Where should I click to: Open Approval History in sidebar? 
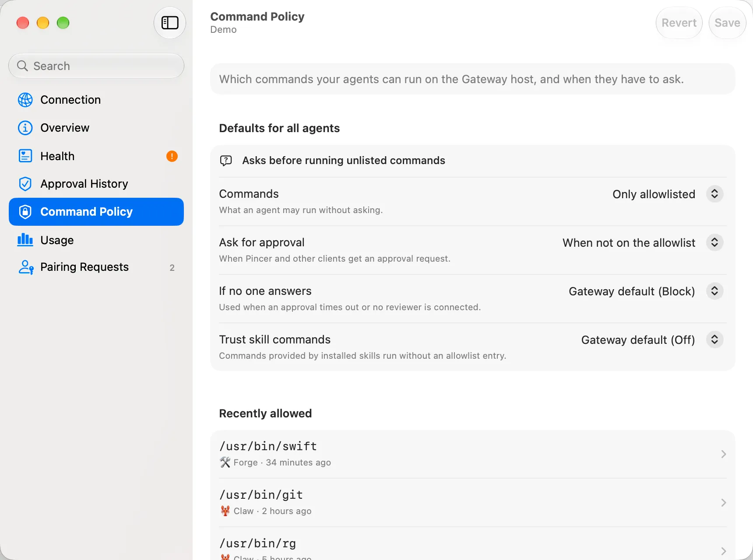coord(96,184)
